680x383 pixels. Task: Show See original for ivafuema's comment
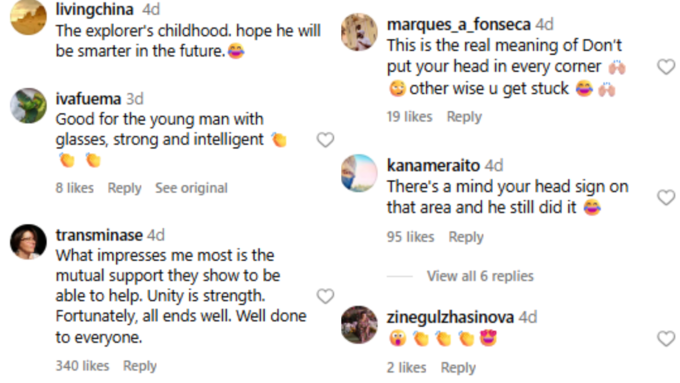coord(191,188)
